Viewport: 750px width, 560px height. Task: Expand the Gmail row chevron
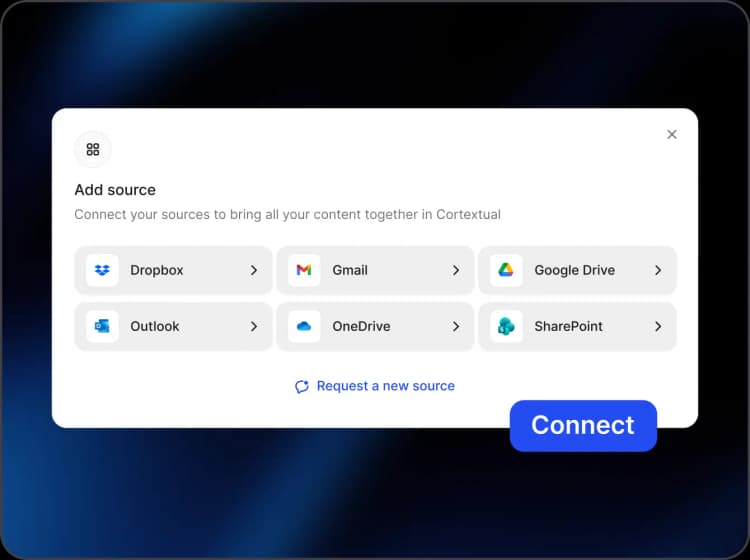point(456,270)
